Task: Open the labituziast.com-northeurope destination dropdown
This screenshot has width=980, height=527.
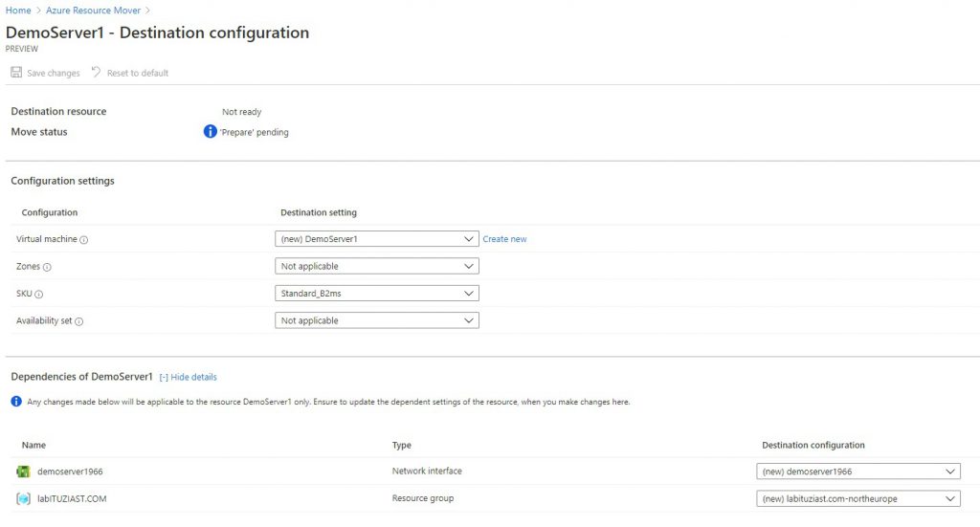Action: click(x=858, y=498)
